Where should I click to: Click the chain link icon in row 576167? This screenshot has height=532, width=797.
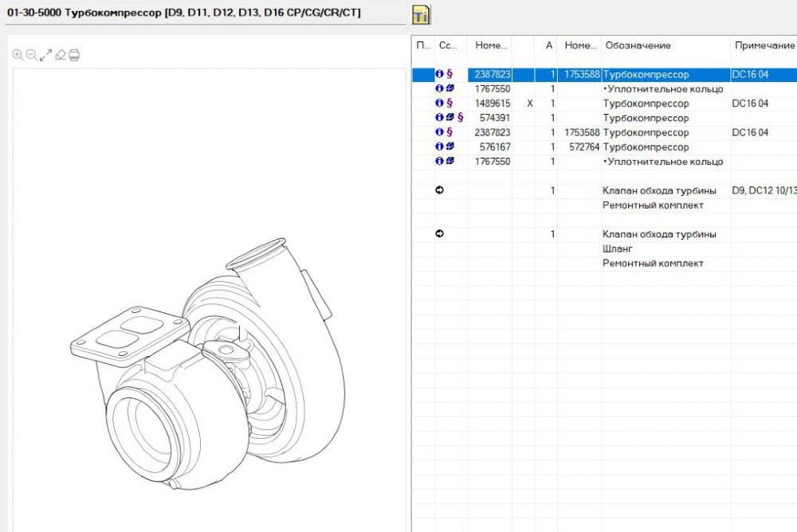coord(450,147)
